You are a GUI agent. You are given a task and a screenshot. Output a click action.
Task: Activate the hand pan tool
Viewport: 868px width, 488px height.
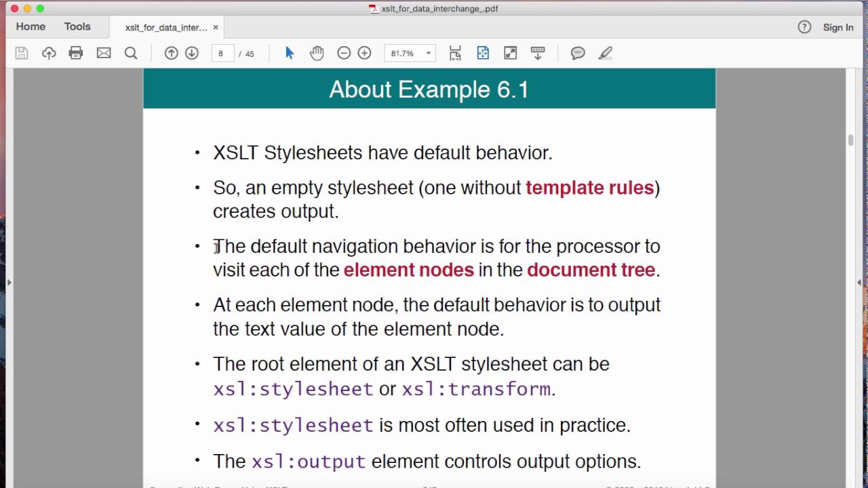pos(317,53)
